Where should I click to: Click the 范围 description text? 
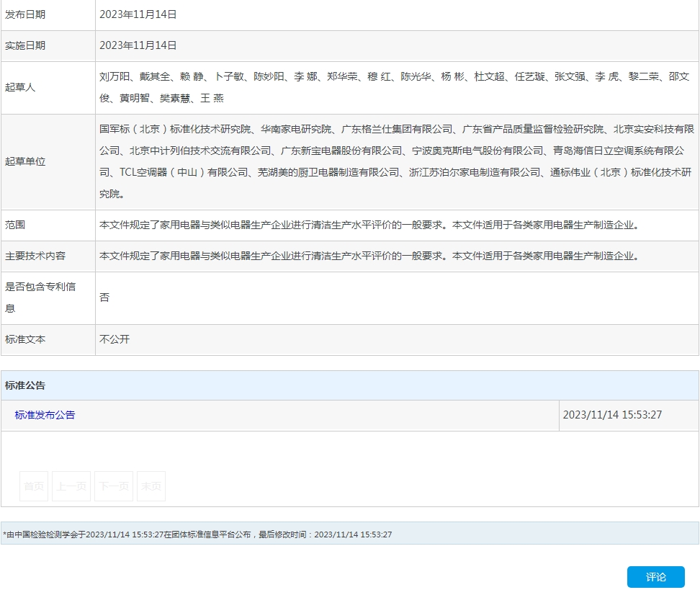click(x=371, y=225)
